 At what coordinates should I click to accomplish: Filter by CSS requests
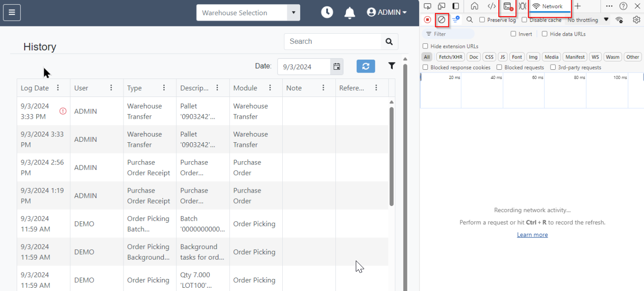click(x=489, y=57)
